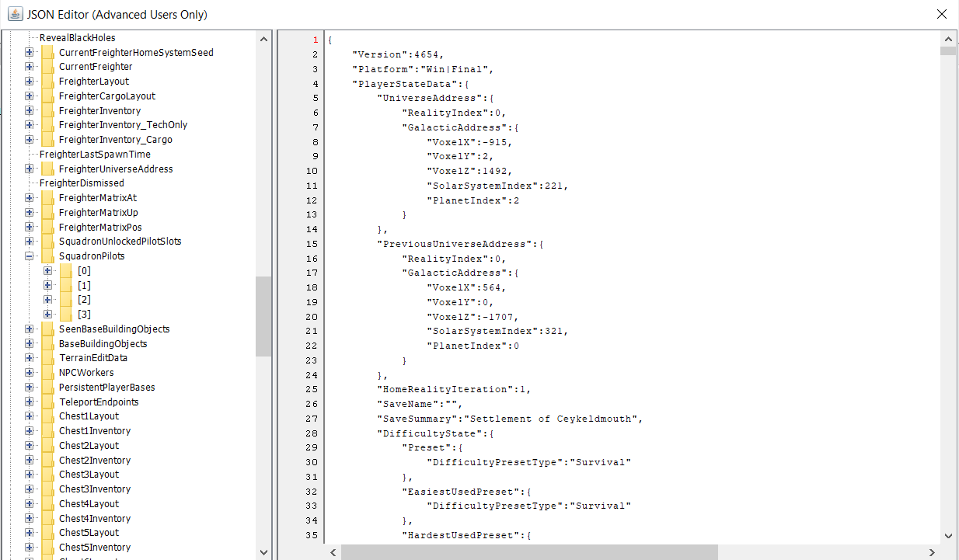Click line number 1 in the editor

(314, 39)
